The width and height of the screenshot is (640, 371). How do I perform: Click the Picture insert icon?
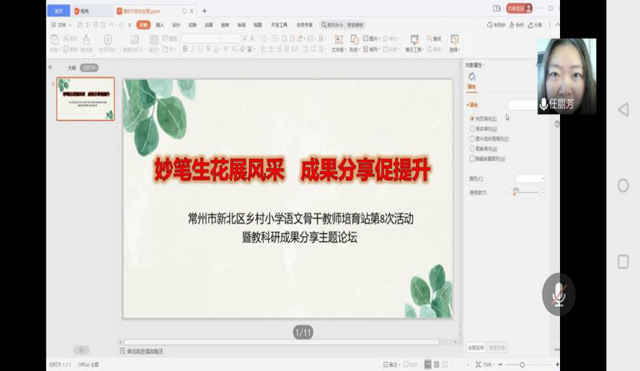366,38
